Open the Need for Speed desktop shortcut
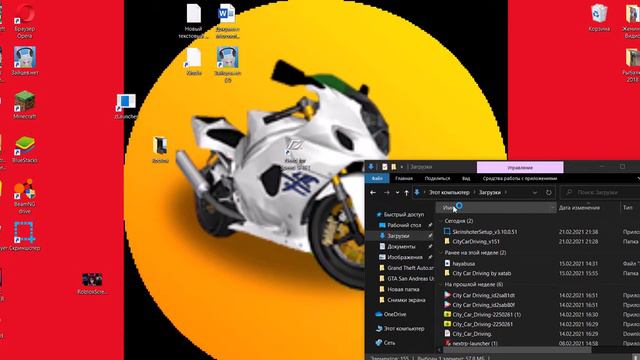 click(x=295, y=154)
